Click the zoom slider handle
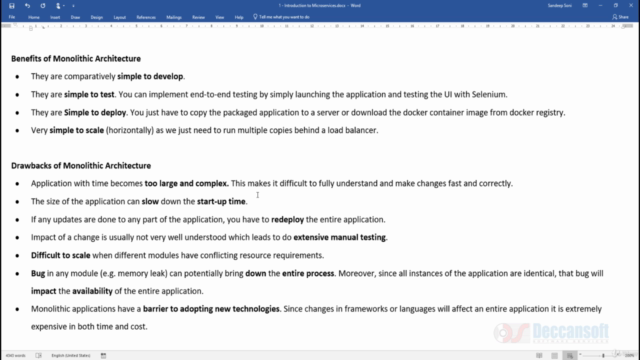The height and width of the screenshot is (360, 640). (x=603, y=356)
